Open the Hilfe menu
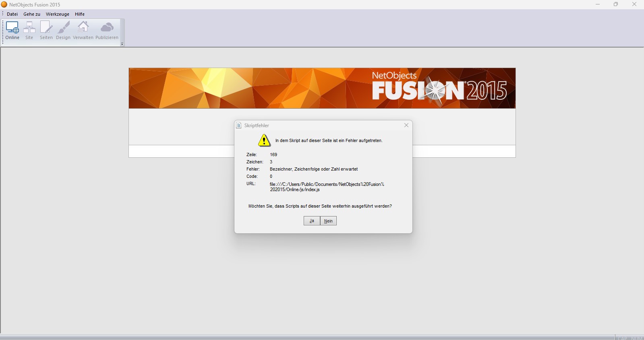This screenshot has width=644, height=340. click(80, 14)
